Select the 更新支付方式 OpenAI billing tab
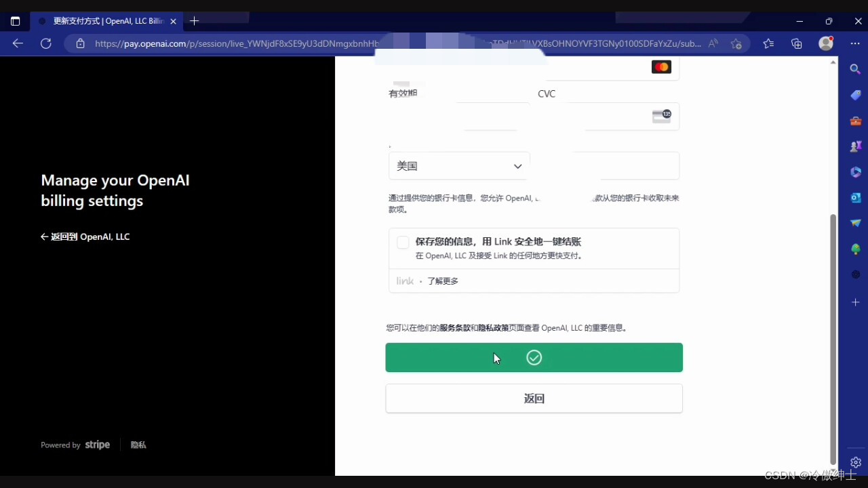868x488 pixels. click(105, 21)
